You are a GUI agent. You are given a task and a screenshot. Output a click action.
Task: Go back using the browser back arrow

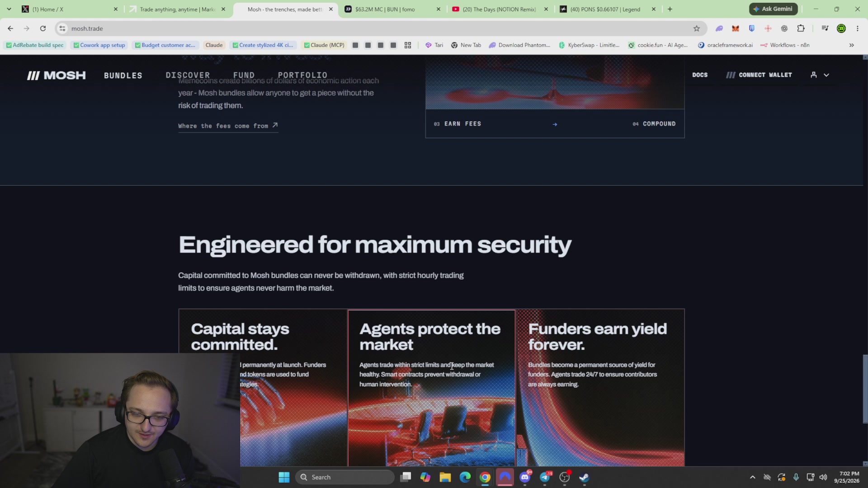[x=10, y=28]
